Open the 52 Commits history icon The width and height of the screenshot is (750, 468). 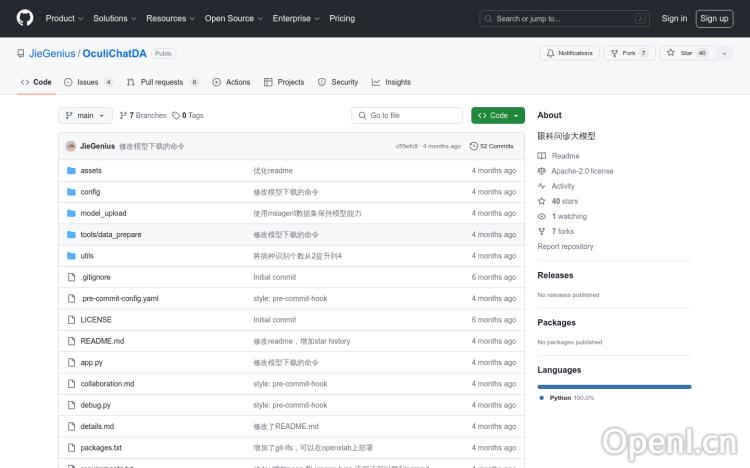474,146
